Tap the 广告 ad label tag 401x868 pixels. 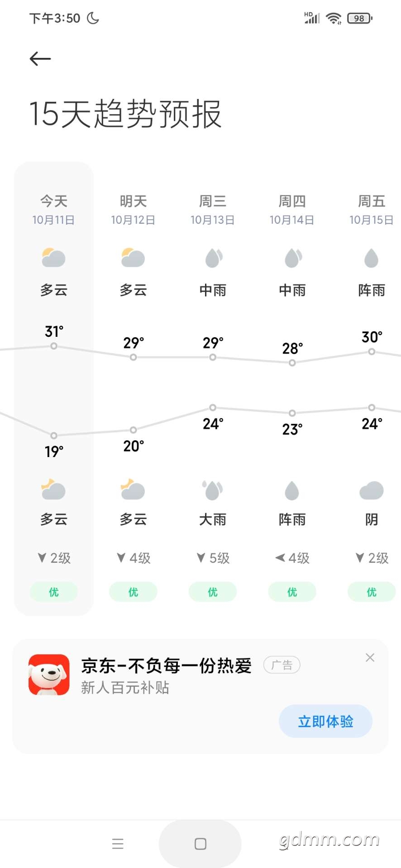coord(282,665)
